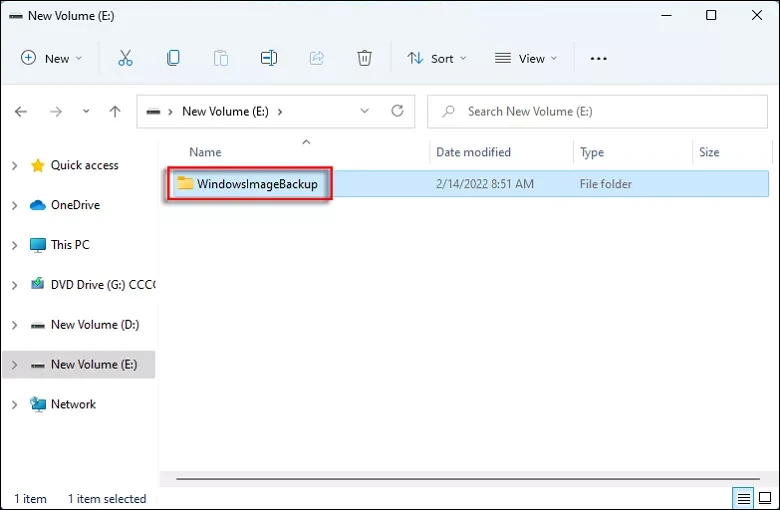Sort by Name column header
This screenshot has width=780, height=510.
coord(205,152)
